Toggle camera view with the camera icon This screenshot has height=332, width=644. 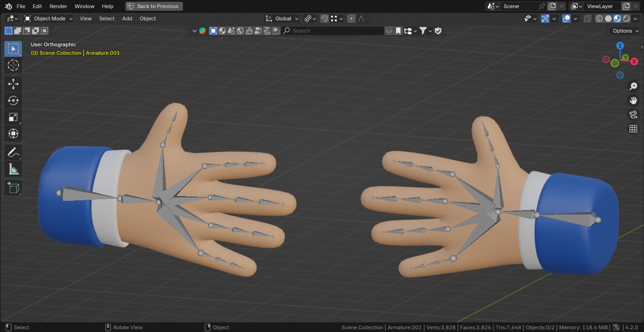click(x=633, y=115)
